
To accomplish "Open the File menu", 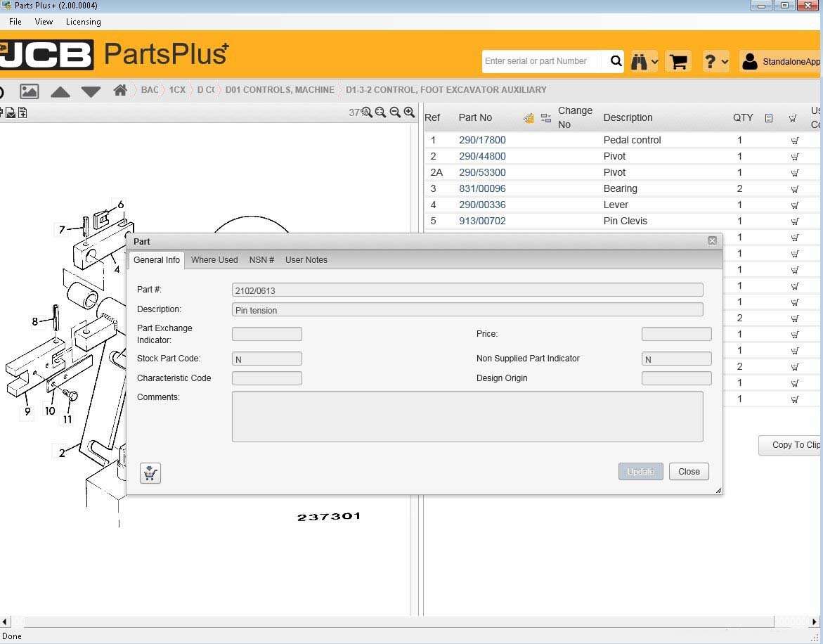I will pyautogui.click(x=15, y=22).
